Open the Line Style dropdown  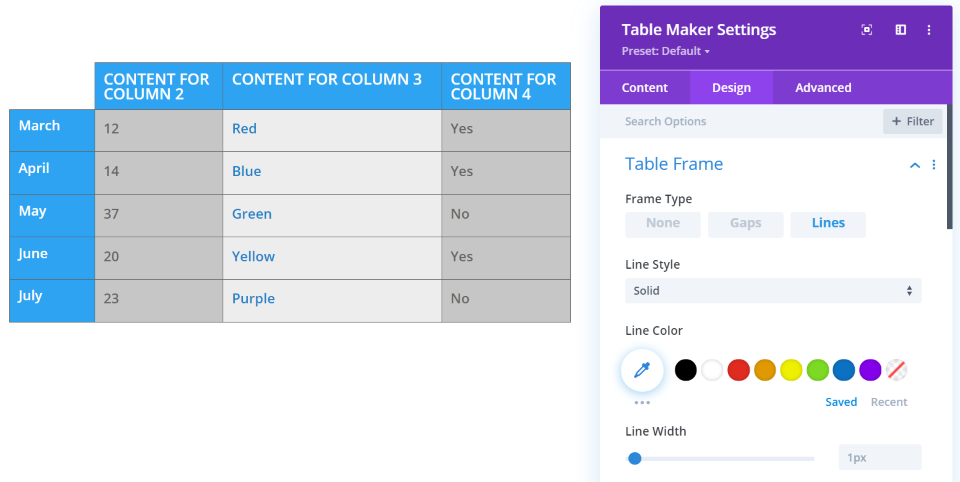tap(773, 291)
